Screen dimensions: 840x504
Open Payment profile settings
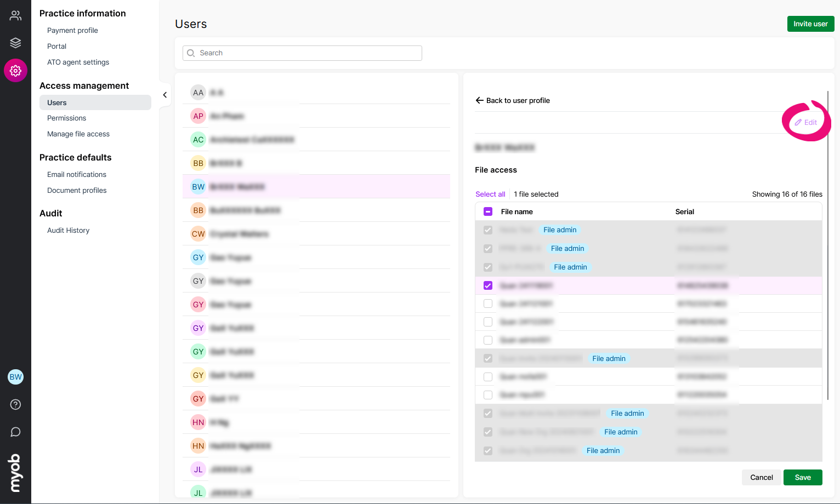pyautogui.click(x=72, y=31)
